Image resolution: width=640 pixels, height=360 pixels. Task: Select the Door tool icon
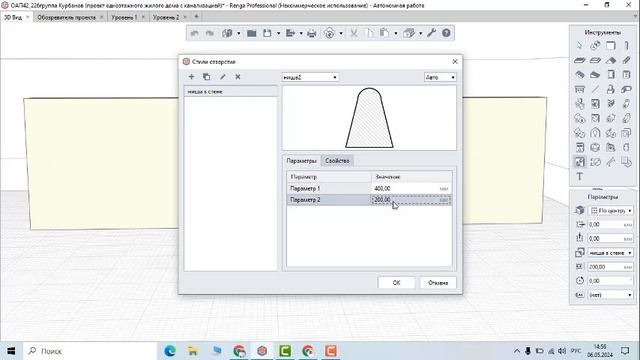tap(611, 75)
